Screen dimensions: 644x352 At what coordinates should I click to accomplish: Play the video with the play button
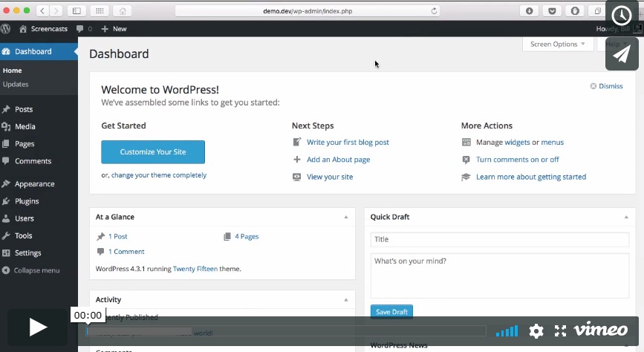pos(38,327)
